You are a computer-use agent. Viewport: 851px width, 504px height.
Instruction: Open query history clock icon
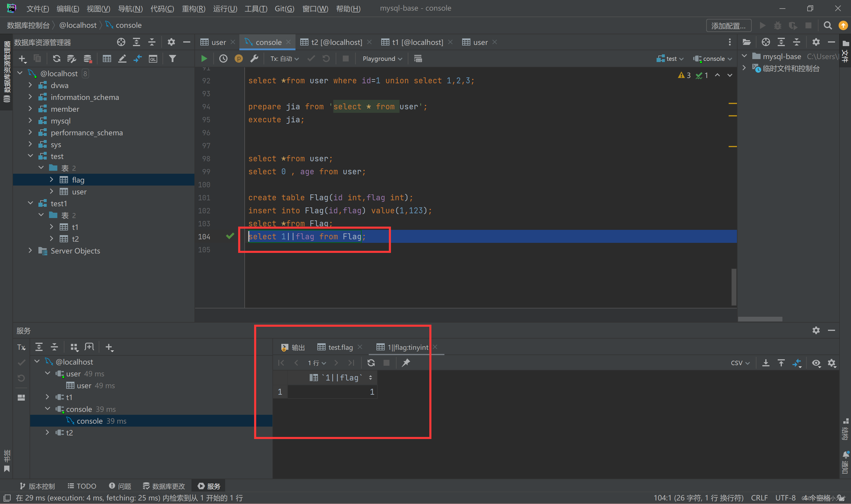223,59
